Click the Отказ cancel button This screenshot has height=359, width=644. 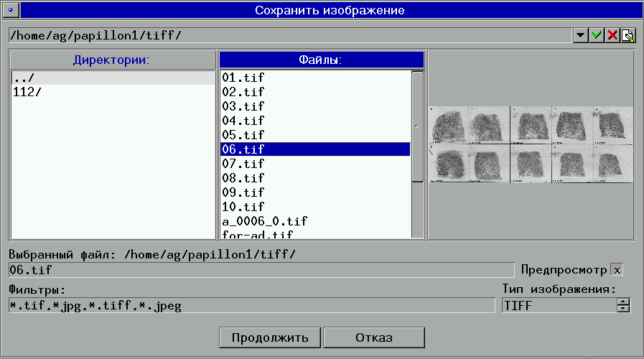374,337
